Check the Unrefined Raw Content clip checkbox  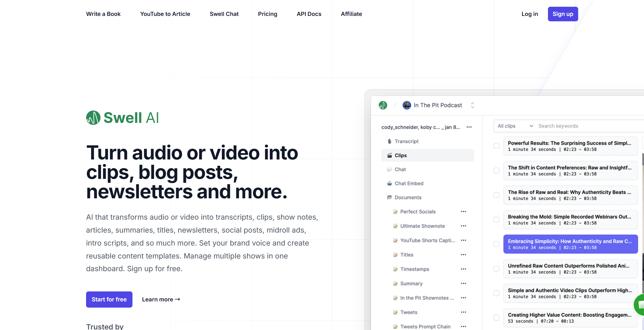coord(496,269)
